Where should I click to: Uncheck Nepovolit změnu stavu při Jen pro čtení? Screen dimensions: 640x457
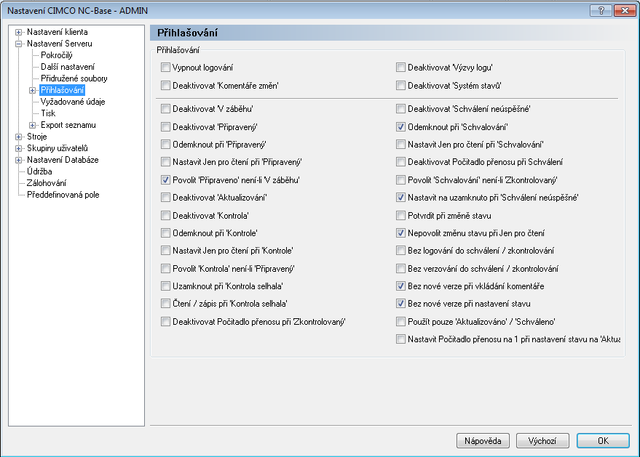click(401, 233)
